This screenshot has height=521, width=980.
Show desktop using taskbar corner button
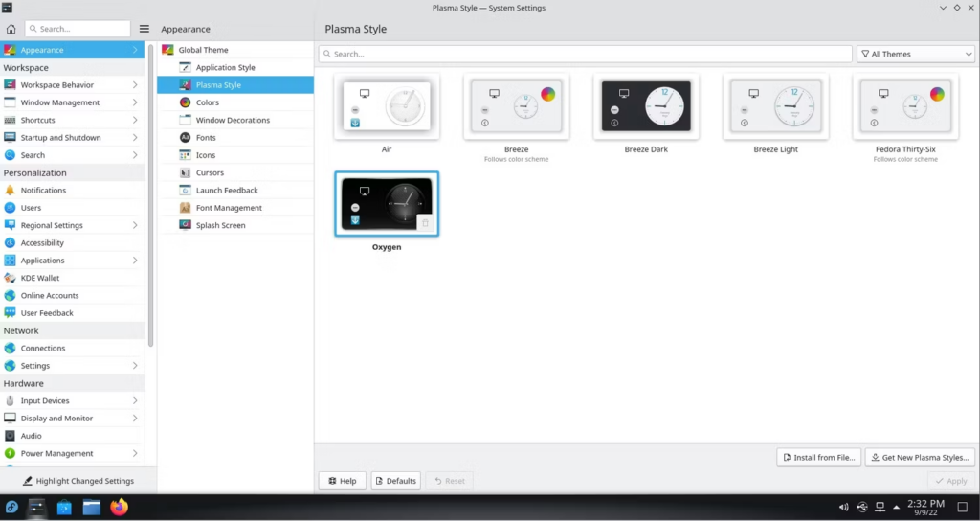pos(963,507)
